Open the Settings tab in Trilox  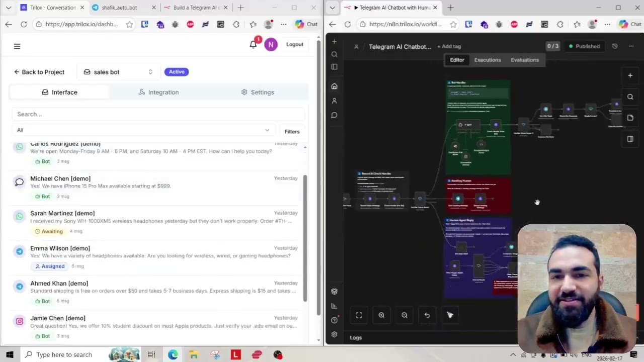click(258, 92)
